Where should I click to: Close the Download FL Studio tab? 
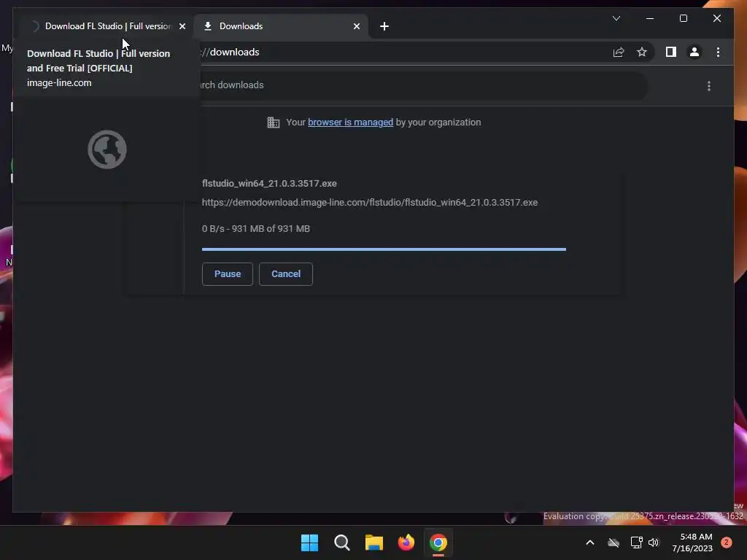click(182, 26)
